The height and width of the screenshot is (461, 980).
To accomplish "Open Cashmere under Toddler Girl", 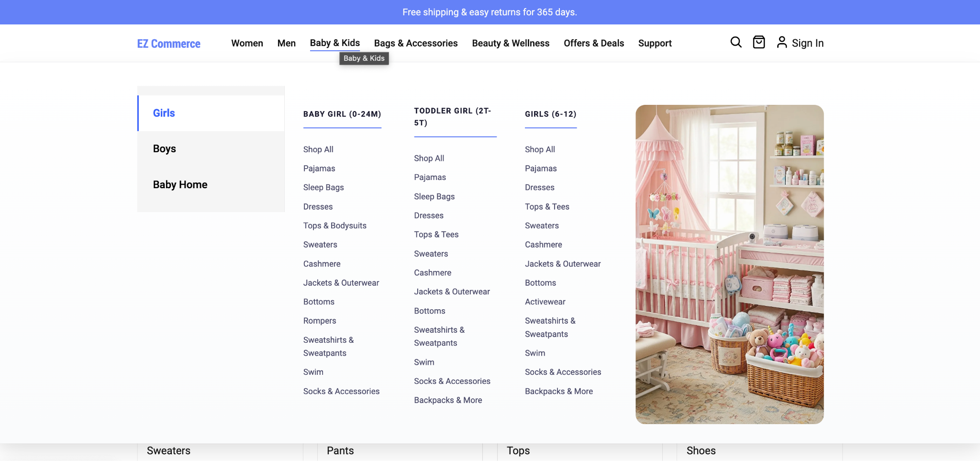I will [x=432, y=272].
